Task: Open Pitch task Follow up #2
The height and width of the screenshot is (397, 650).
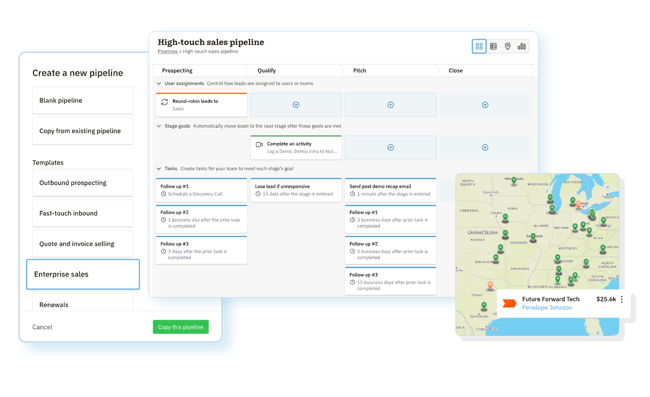Action: coord(390,250)
